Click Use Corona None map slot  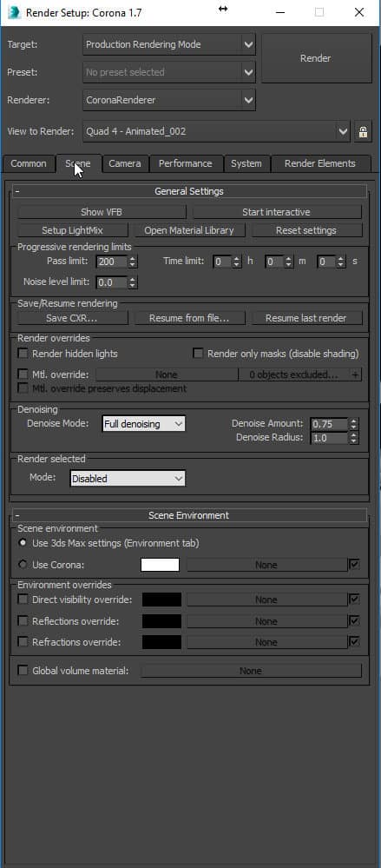266,565
